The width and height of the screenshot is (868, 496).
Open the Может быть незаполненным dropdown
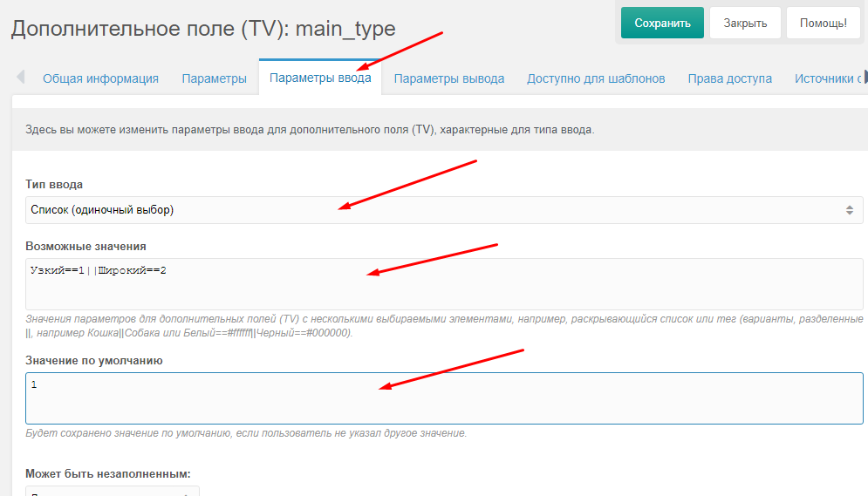tap(112, 491)
